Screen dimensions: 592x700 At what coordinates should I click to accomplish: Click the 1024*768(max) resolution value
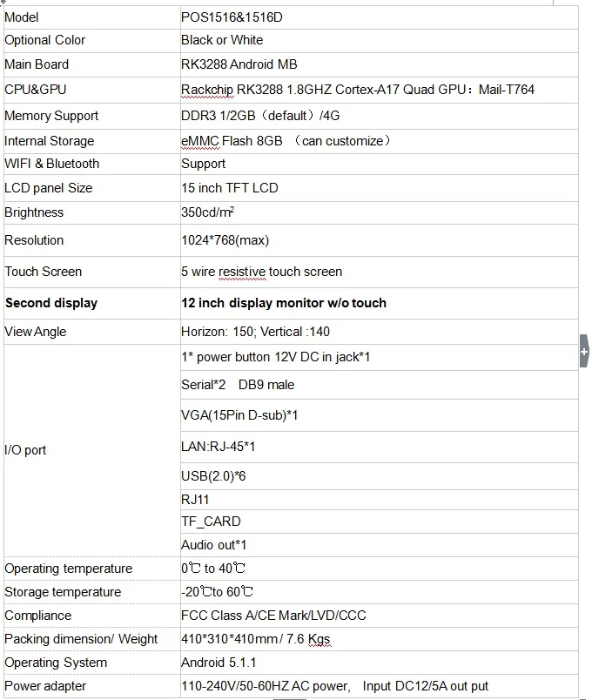tap(225, 240)
